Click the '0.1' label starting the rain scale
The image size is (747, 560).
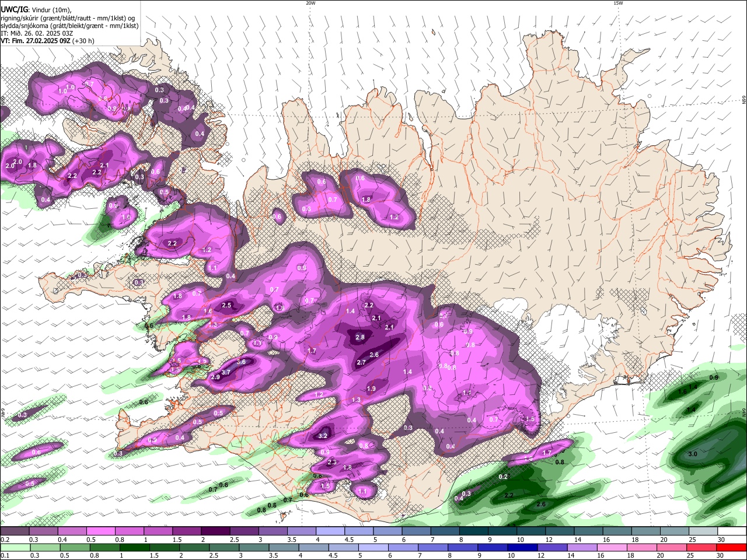tap(4, 556)
